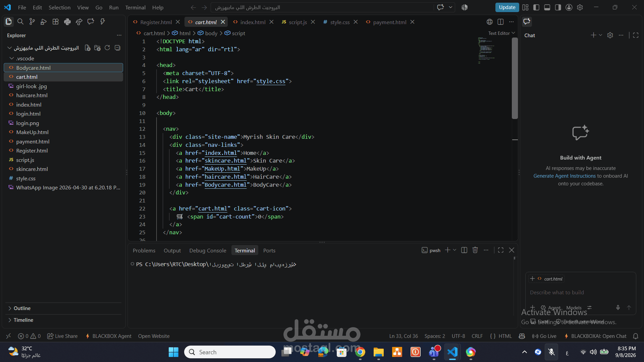Switch to the Problems panel tab
644x362 pixels.
click(144, 250)
